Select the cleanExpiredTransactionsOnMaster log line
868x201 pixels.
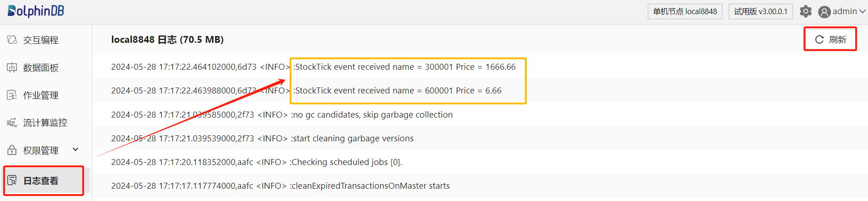pos(281,186)
